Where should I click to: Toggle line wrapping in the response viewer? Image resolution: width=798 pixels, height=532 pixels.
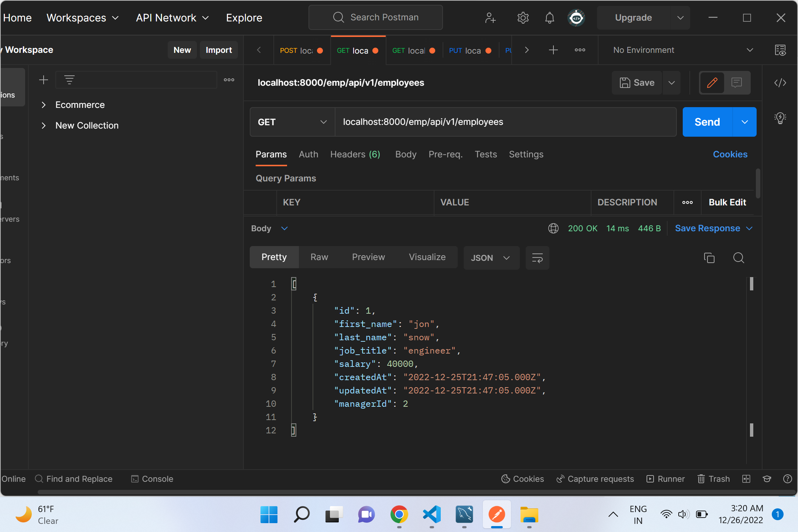click(537, 258)
